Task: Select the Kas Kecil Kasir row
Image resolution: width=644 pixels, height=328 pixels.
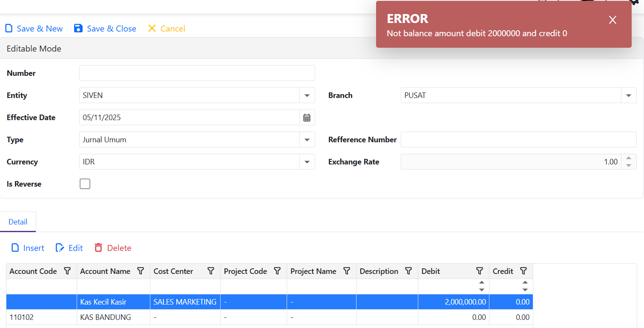Action: coord(270,302)
